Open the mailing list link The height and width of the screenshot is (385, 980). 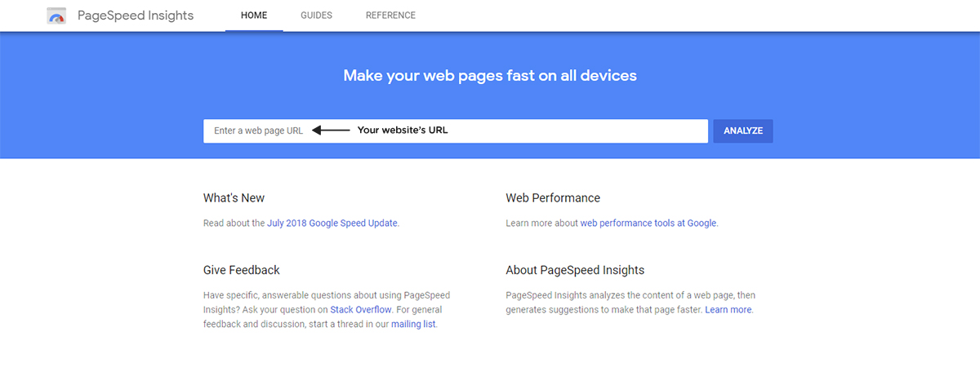coord(413,324)
